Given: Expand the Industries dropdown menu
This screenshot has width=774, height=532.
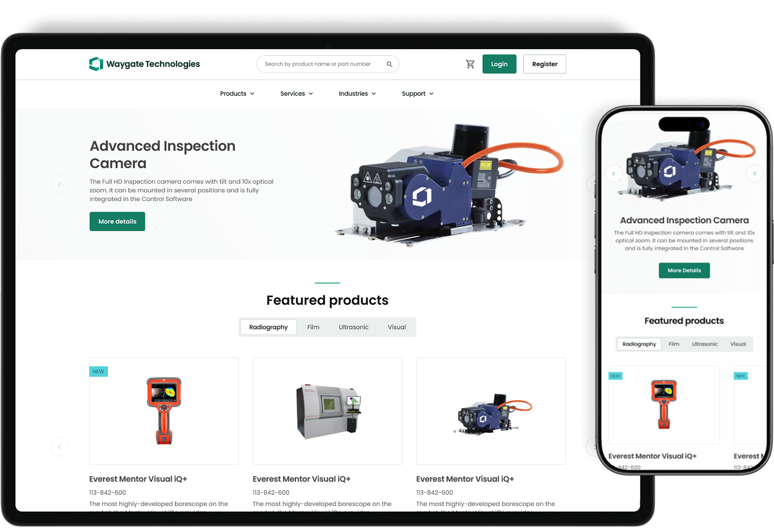Looking at the screenshot, I should click(x=357, y=94).
